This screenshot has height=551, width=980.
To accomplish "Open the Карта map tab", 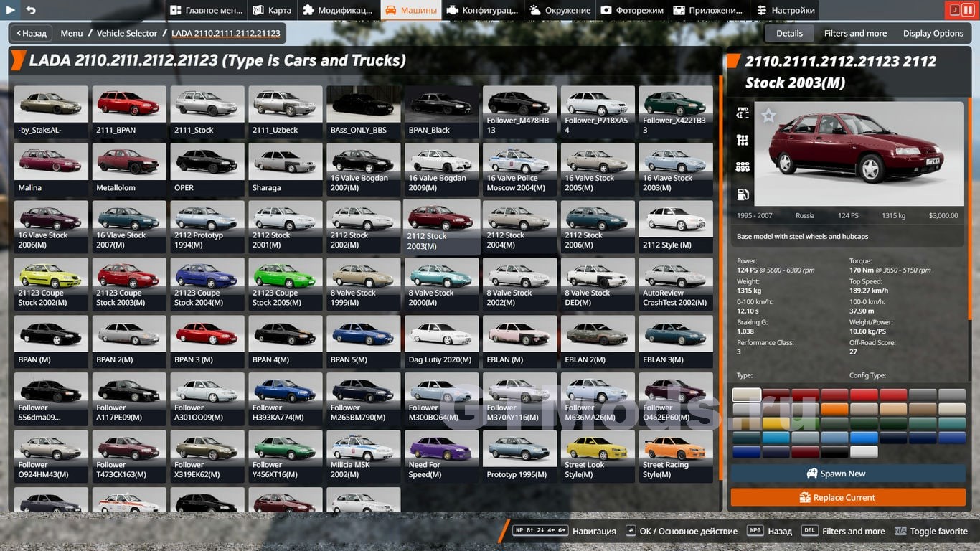I will (x=272, y=10).
